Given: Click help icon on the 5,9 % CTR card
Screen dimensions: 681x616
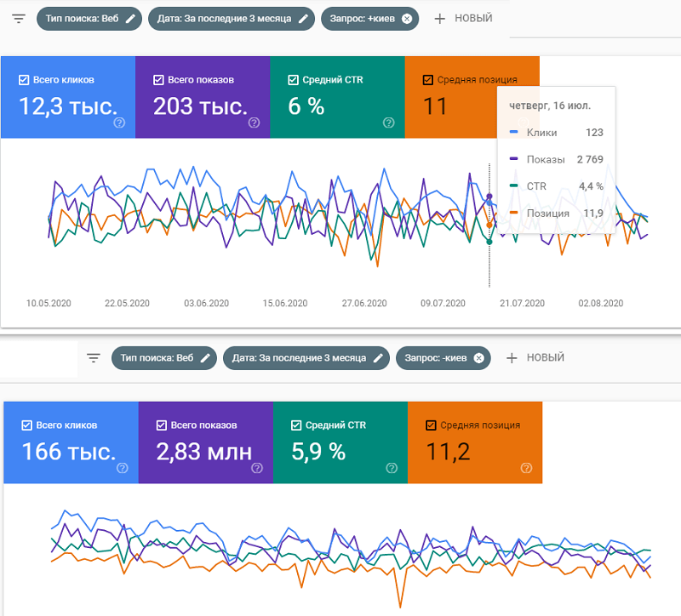Looking at the screenshot, I should pyautogui.click(x=392, y=467).
